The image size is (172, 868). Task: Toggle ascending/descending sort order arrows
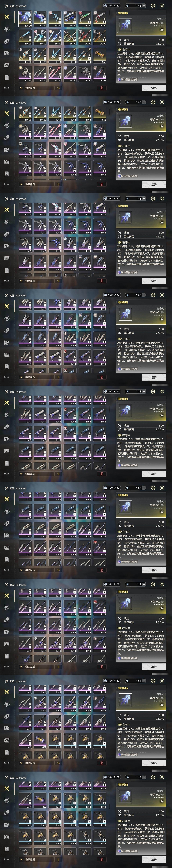point(58,88)
